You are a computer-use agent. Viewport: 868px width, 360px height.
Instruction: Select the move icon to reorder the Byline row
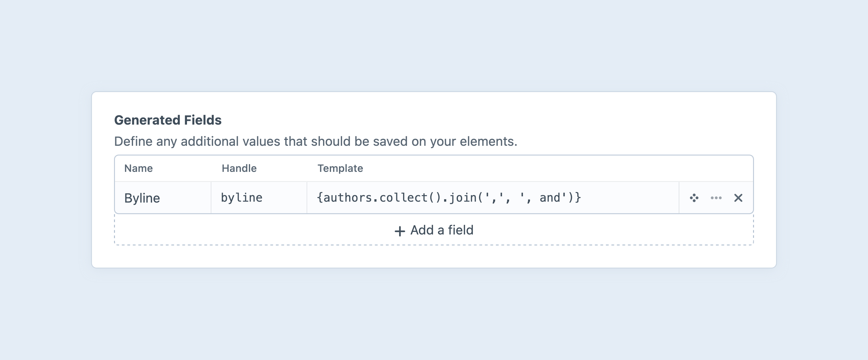pos(694,198)
